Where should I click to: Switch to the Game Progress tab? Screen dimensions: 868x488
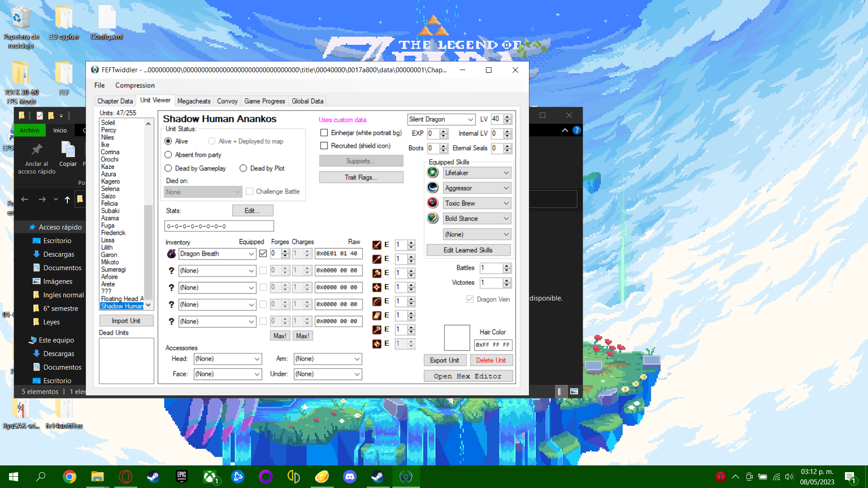[265, 101]
